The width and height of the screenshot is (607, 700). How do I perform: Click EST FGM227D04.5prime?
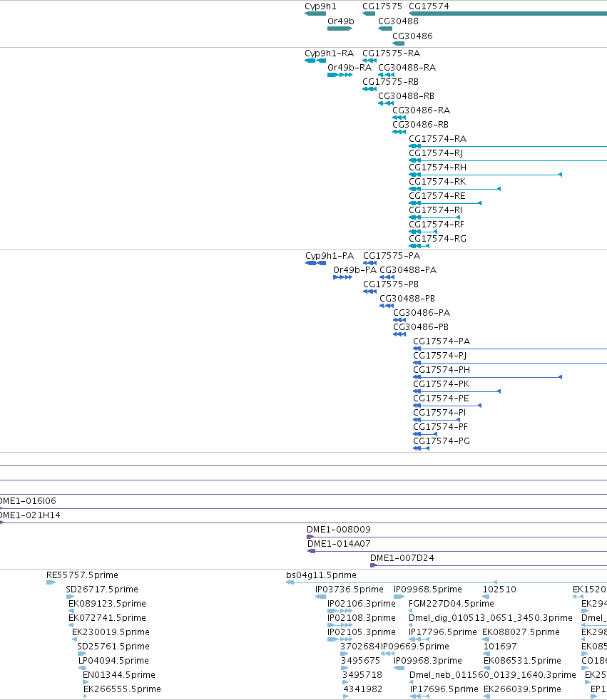click(x=451, y=604)
